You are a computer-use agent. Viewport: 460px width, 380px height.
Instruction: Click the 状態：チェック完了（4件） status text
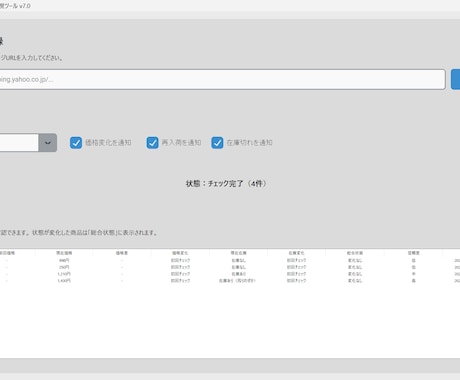tap(226, 184)
